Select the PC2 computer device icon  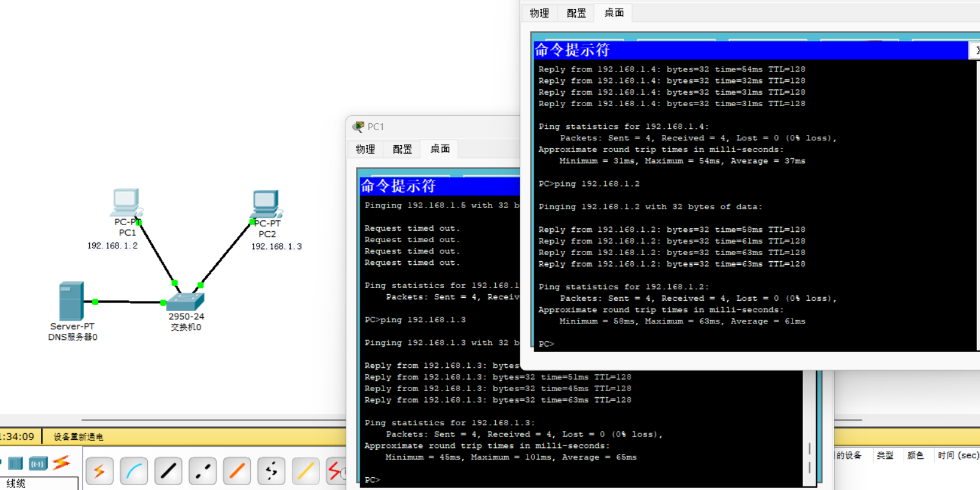pos(267,204)
